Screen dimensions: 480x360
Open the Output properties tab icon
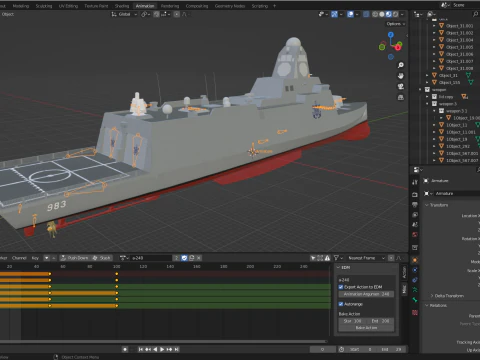click(x=415, y=204)
